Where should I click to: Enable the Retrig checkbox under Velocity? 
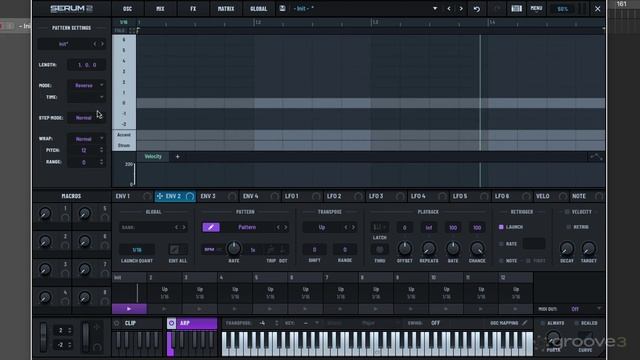pyautogui.click(x=569, y=227)
